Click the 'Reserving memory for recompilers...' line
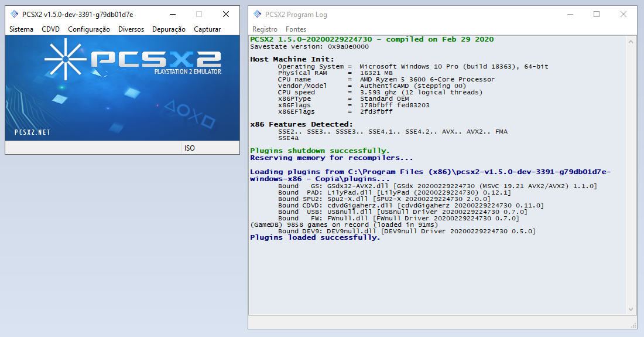 [331, 158]
